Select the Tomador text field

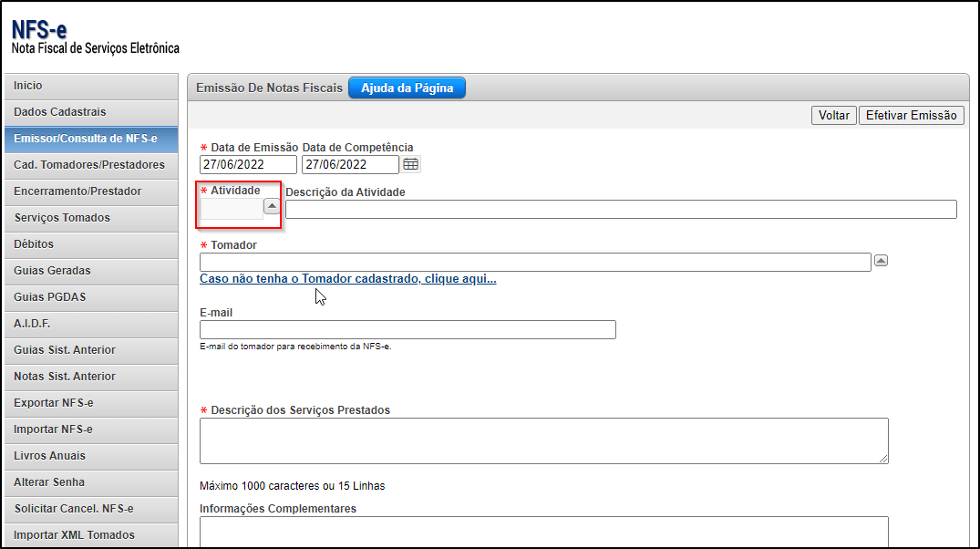click(535, 263)
